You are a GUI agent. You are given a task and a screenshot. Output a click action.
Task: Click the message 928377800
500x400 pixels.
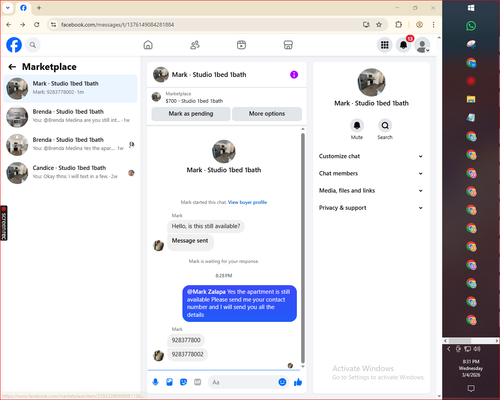point(186,340)
